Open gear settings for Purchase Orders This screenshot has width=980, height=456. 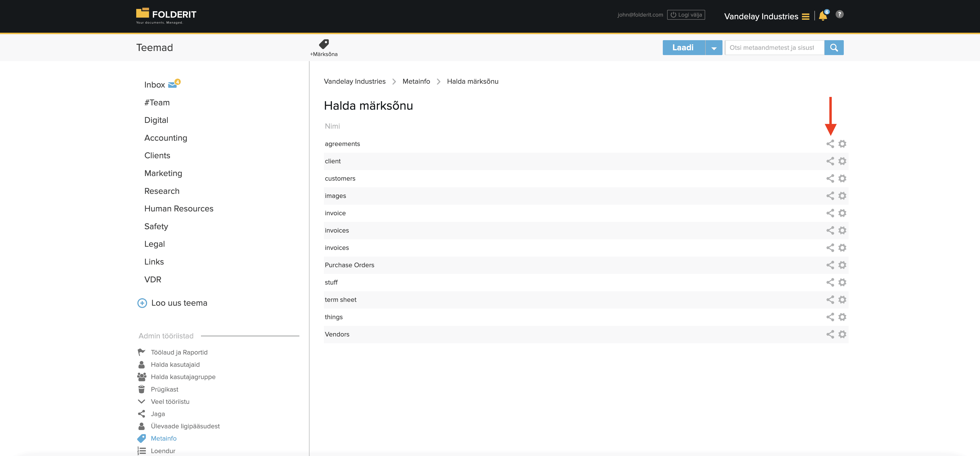click(842, 265)
